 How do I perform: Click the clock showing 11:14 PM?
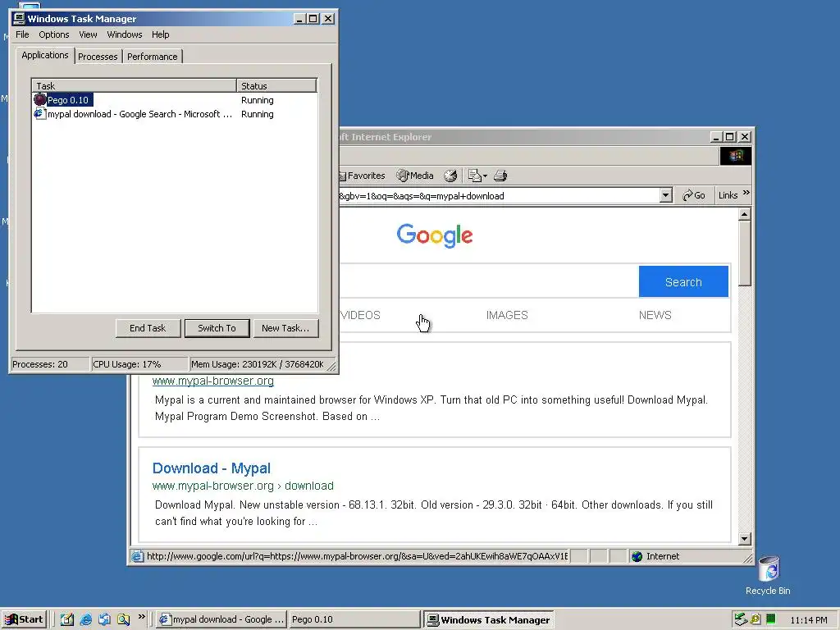pos(808,620)
